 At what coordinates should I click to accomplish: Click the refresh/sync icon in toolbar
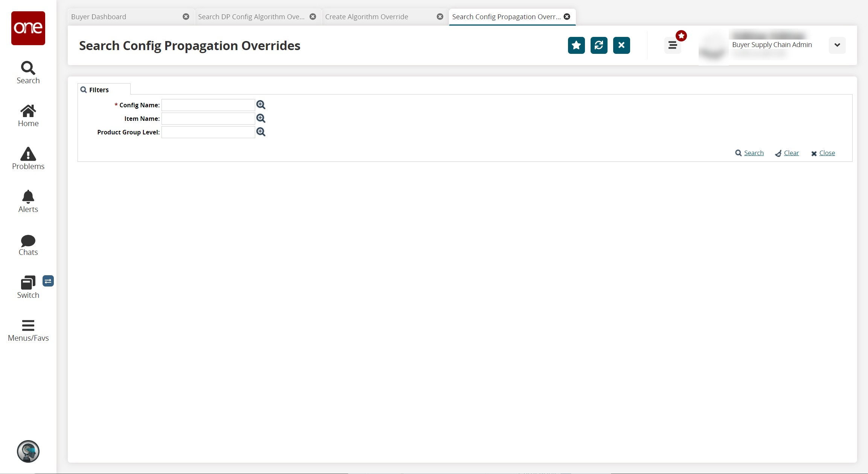pyautogui.click(x=598, y=45)
